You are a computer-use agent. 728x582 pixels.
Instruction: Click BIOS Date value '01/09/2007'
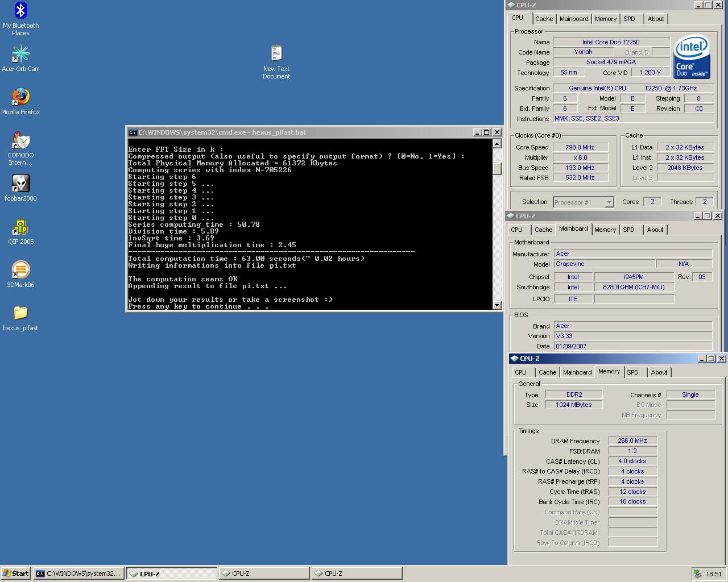click(x=632, y=346)
